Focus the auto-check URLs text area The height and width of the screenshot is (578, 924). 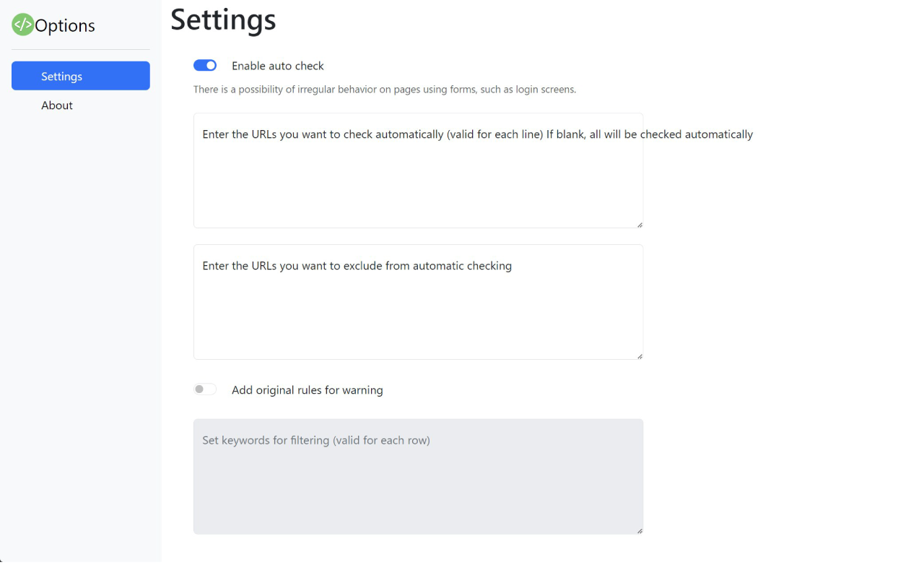(418, 181)
